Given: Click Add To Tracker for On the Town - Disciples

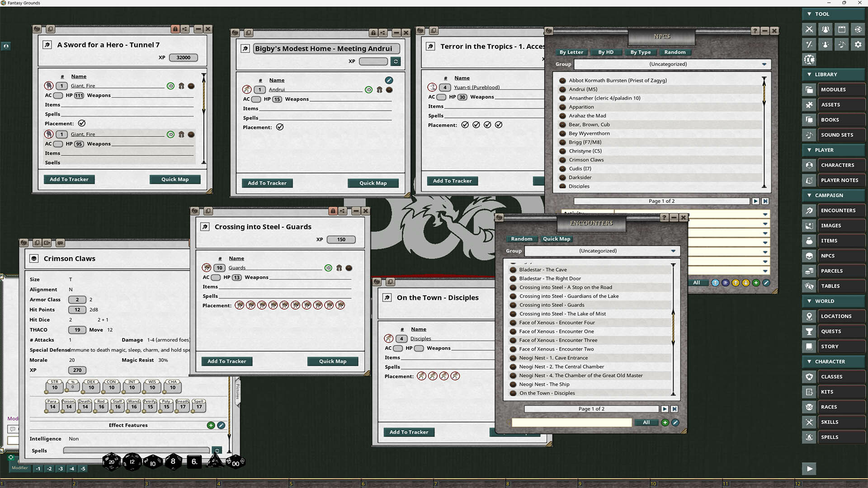Looking at the screenshot, I should coord(409,432).
